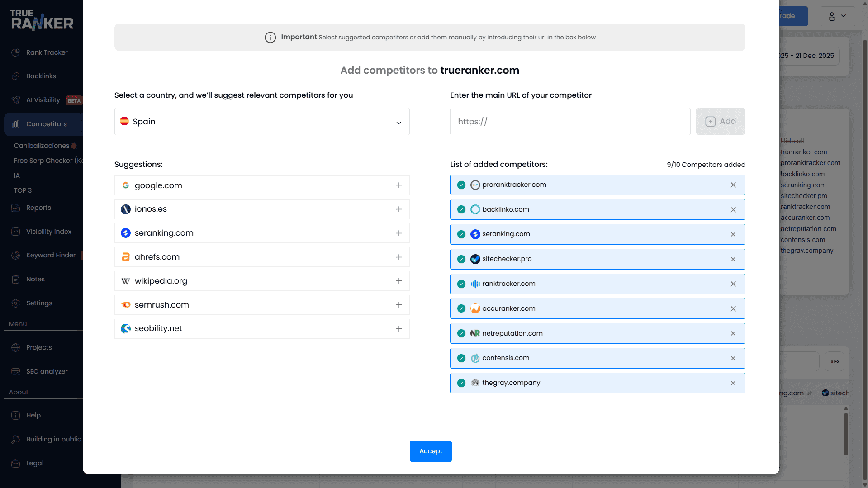Toggle the checkmark for contensis.com
This screenshot has height=488, width=868.
[x=461, y=358]
